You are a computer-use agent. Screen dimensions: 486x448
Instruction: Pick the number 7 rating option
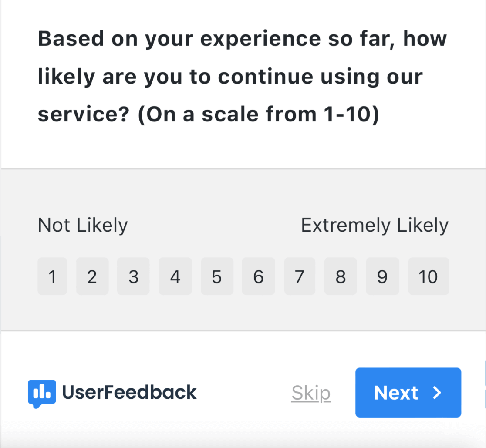(x=299, y=276)
